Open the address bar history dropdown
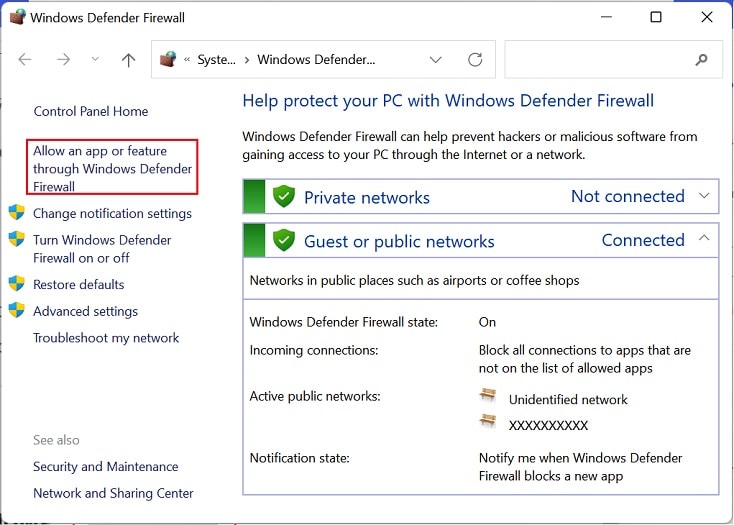Screen dimensions: 734x525 tap(435, 60)
